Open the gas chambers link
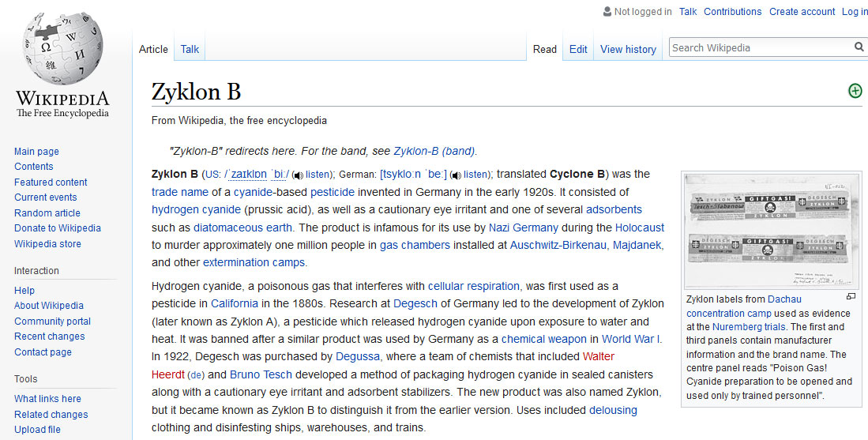The width and height of the screenshot is (868, 440). 415,245
